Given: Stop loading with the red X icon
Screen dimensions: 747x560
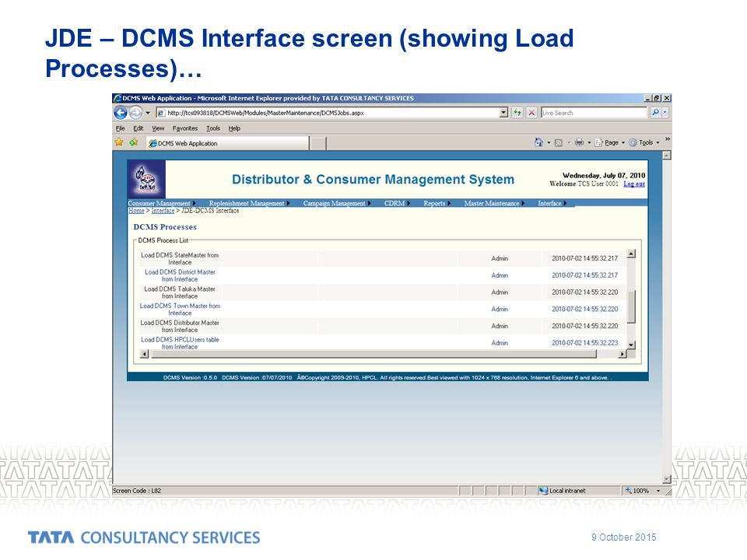Looking at the screenshot, I should 531,113.
